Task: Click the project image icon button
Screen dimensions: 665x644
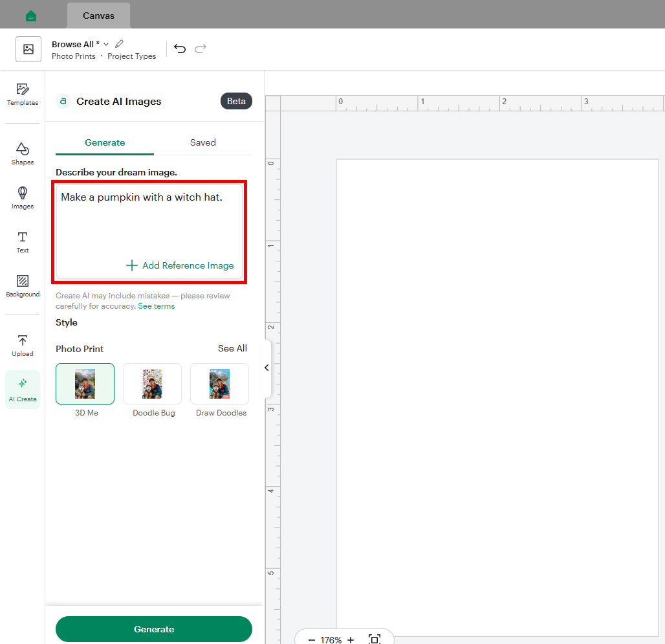Action: click(x=28, y=49)
